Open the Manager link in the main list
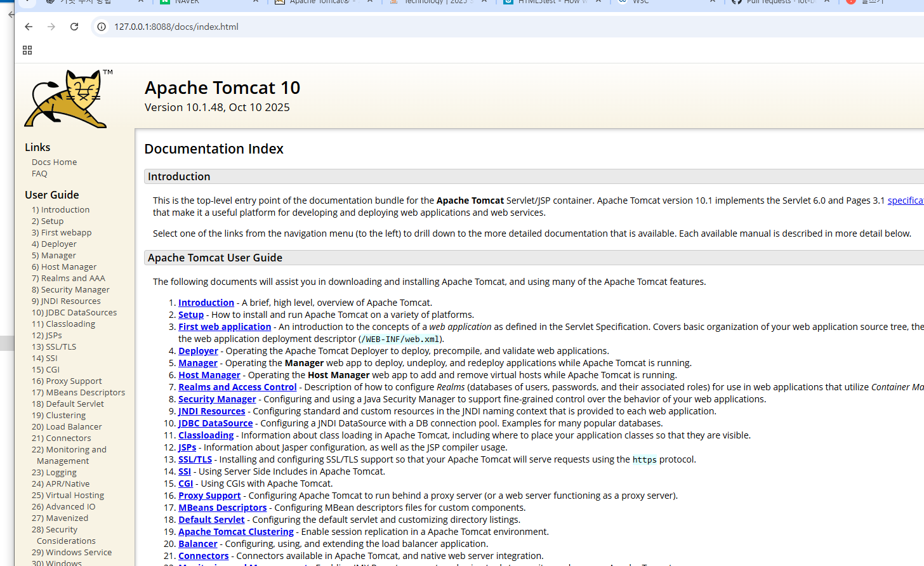Image resolution: width=924 pixels, height=566 pixels. [x=198, y=363]
